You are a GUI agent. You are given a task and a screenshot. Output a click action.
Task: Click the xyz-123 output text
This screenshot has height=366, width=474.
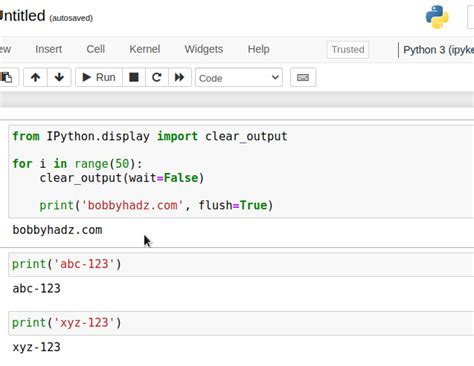pyautogui.click(x=36, y=347)
